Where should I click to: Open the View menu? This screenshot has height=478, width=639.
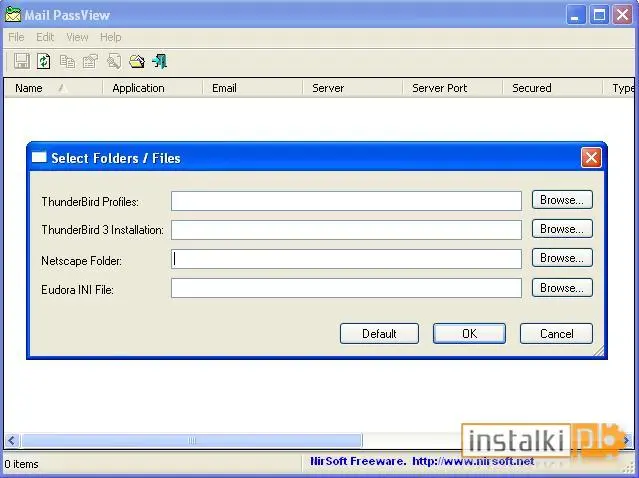click(x=77, y=37)
